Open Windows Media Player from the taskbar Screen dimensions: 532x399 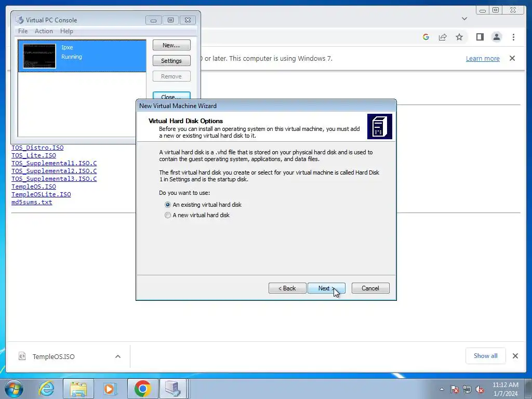point(110,389)
